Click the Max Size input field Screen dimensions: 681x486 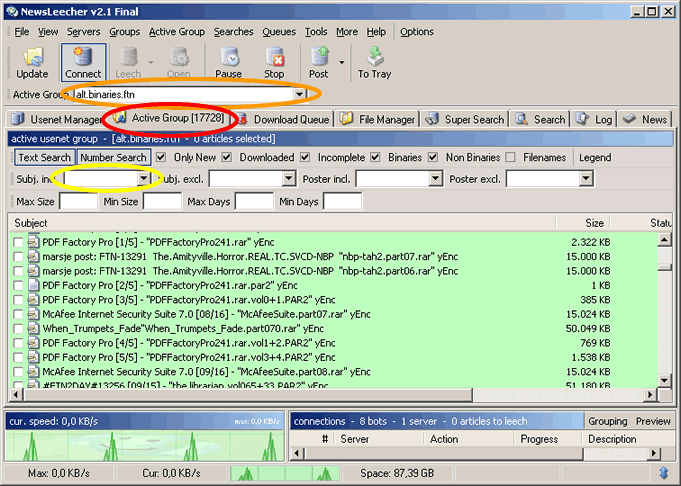[78, 202]
